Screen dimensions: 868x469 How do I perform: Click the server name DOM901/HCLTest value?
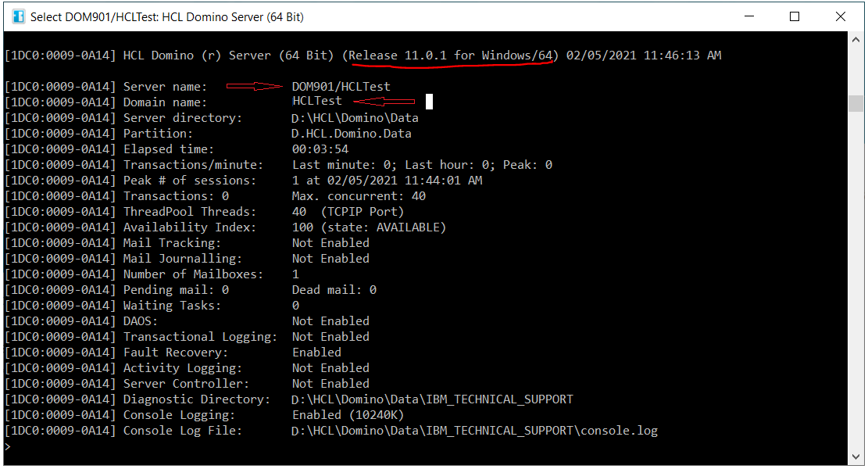[x=341, y=87]
